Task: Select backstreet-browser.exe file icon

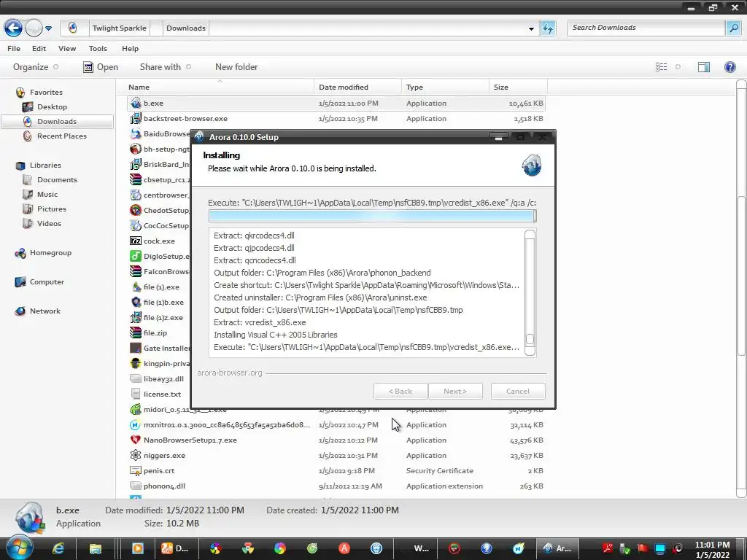Action: 136,119
